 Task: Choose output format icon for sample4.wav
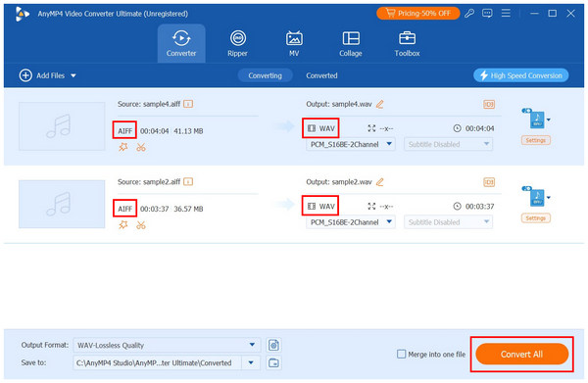(x=537, y=120)
